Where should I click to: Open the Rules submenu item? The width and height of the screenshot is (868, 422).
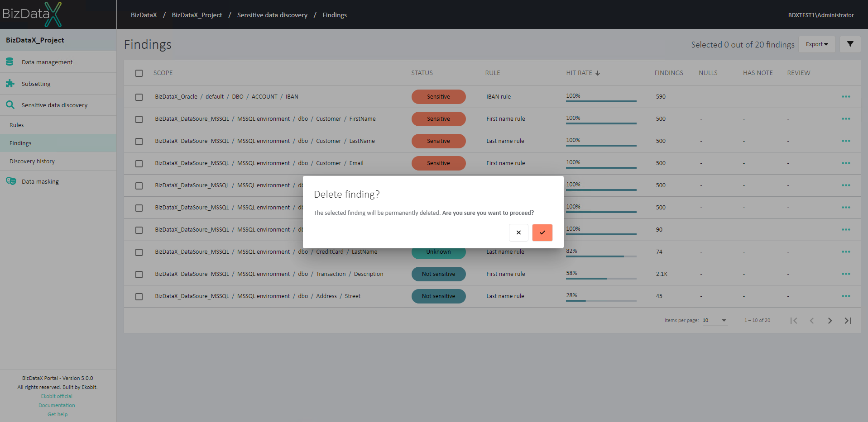point(58,125)
